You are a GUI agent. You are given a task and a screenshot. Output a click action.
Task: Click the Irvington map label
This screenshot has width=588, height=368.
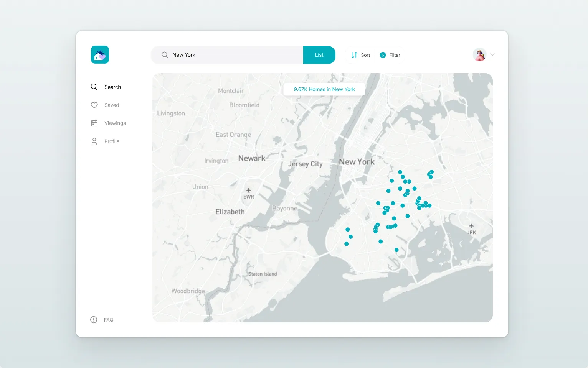(x=216, y=161)
